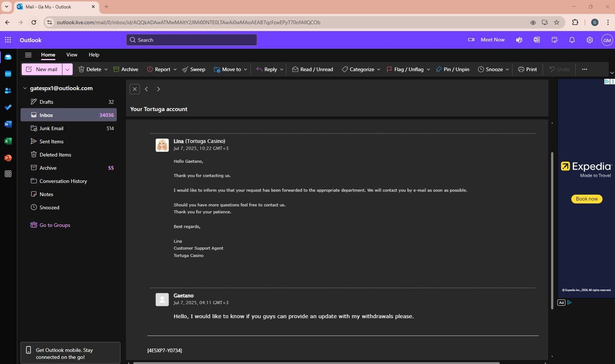Open the Calendar icon in left app rail
This screenshot has height=364, width=615.
(x=8, y=74)
